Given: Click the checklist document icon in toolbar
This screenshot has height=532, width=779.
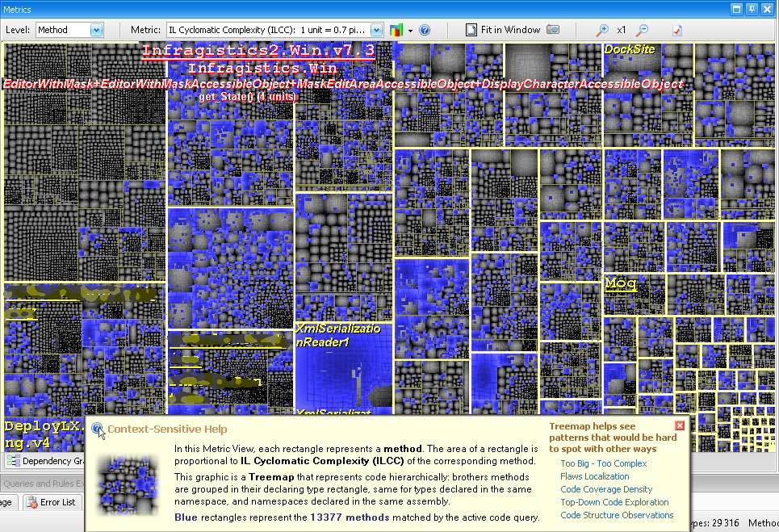Looking at the screenshot, I should [677, 31].
